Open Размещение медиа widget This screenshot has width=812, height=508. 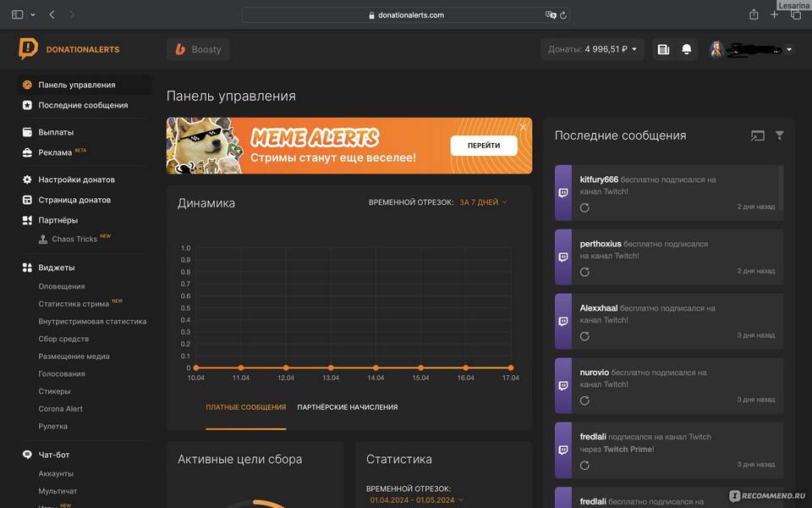pyautogui.click(x=74, y=356)
